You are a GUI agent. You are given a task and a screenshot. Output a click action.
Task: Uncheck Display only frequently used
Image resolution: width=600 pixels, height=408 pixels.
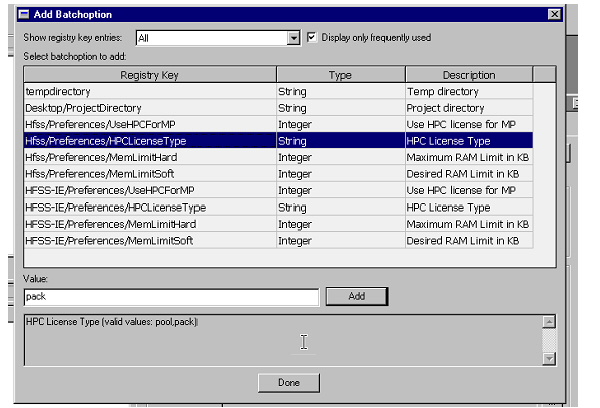[312, 37]
